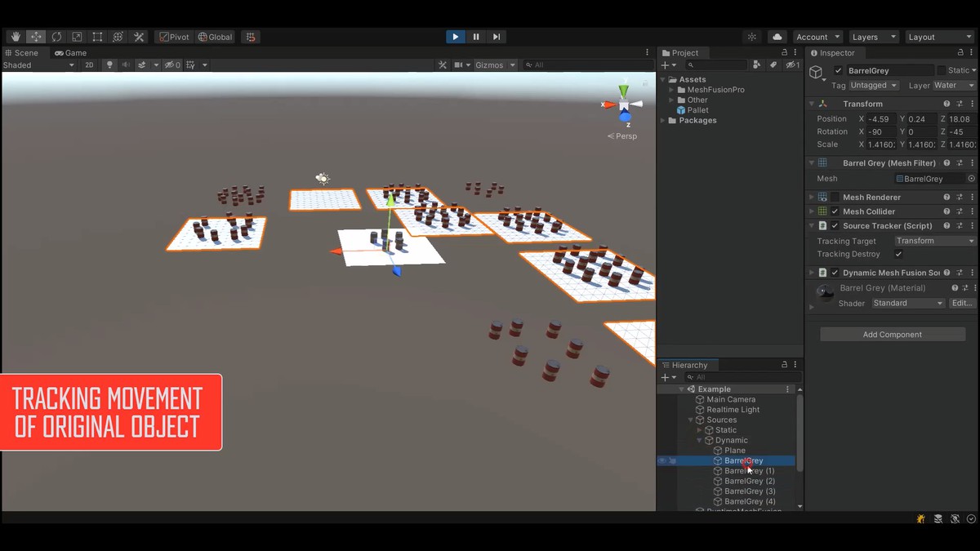This screenshot has height=551, width=980.
Task: Open Tracking Target Transform dropdown
Action: coord(935,241)
